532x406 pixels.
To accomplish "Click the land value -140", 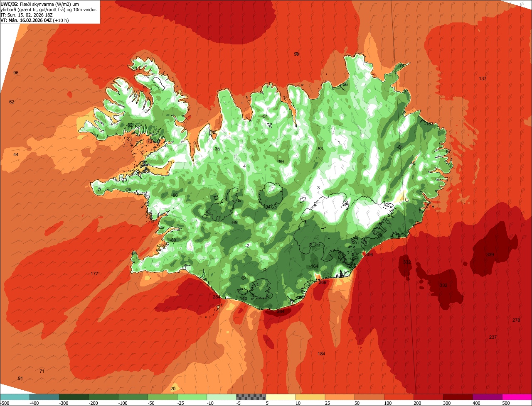I will (243, 299).
